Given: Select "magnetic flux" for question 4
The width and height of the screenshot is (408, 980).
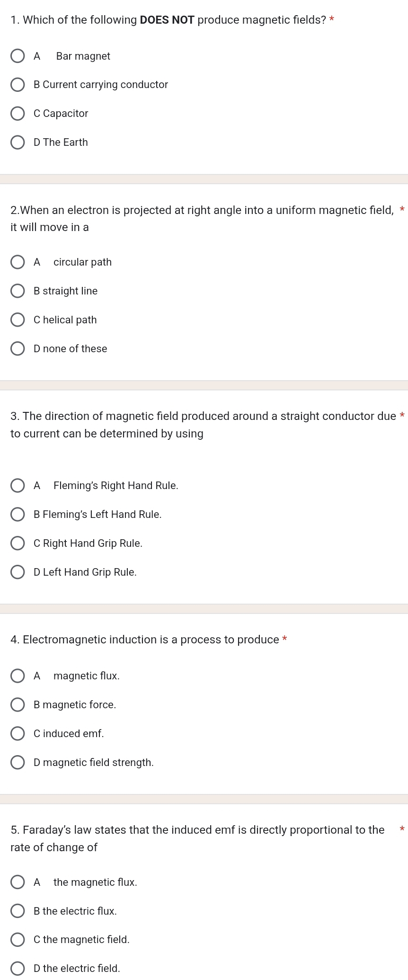Looking at the screenshot, I should [18, 676].
